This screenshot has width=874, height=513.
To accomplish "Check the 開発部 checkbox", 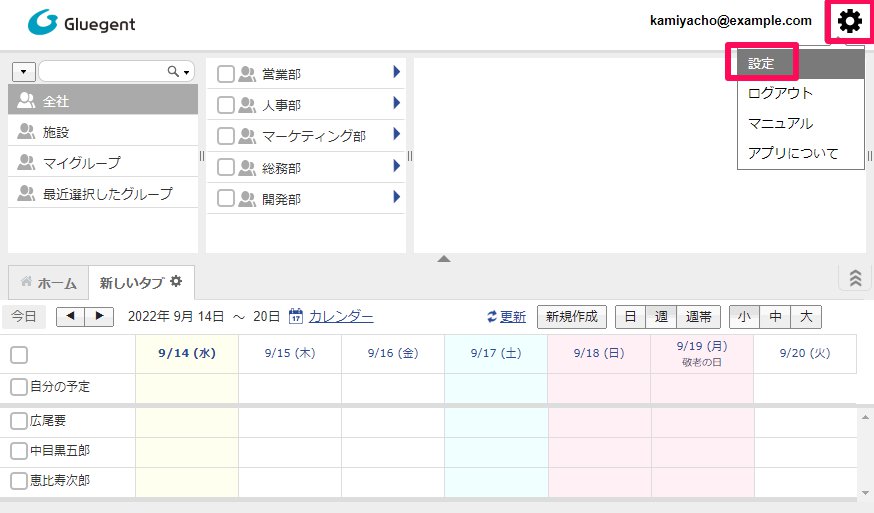I will (x=226, y=199).
